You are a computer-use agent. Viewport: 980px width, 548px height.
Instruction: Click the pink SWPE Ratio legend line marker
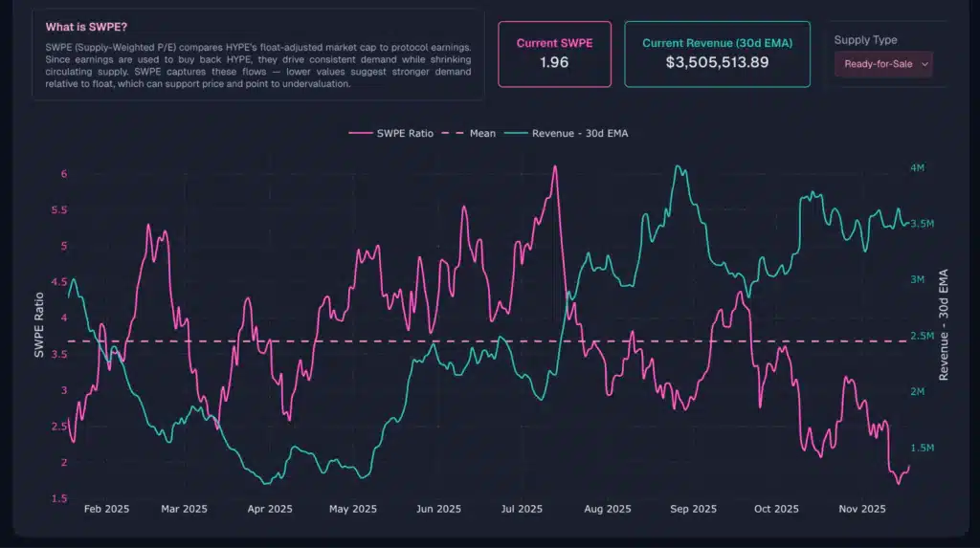coord(360,133)
